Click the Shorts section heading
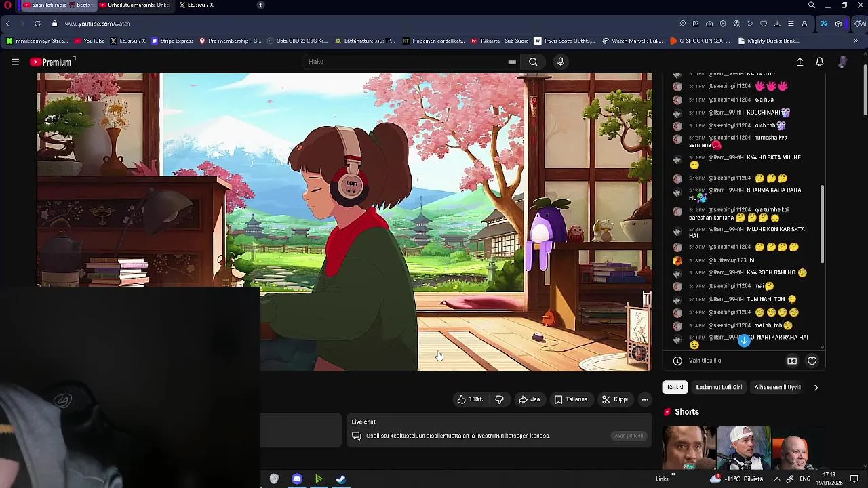 (x=686, y=412)
